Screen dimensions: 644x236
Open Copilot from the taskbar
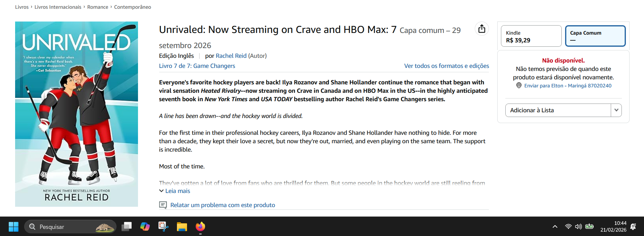click(x=145, y=227)
